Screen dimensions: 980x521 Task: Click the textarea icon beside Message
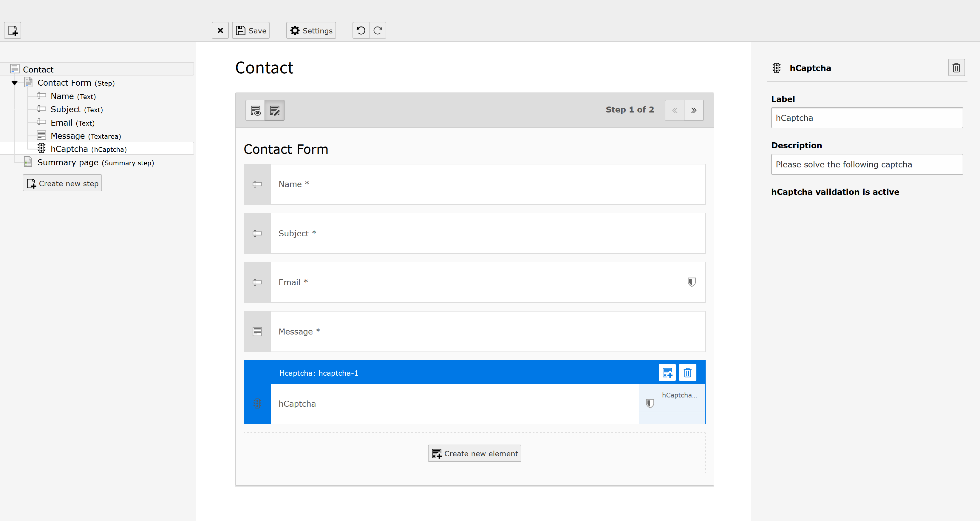click(x=257, y=332)
